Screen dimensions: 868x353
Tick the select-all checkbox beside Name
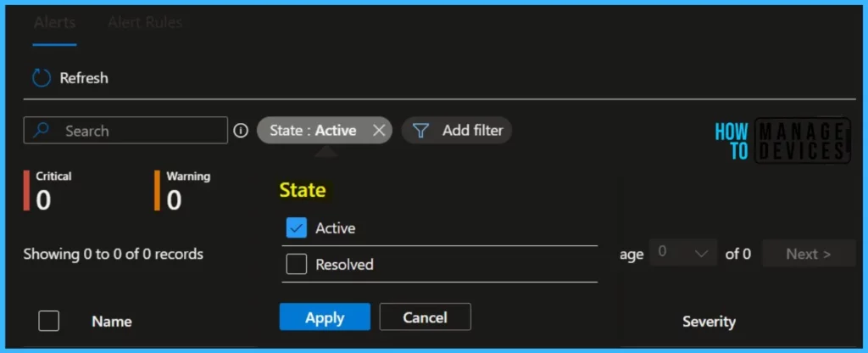coord(48,321)
